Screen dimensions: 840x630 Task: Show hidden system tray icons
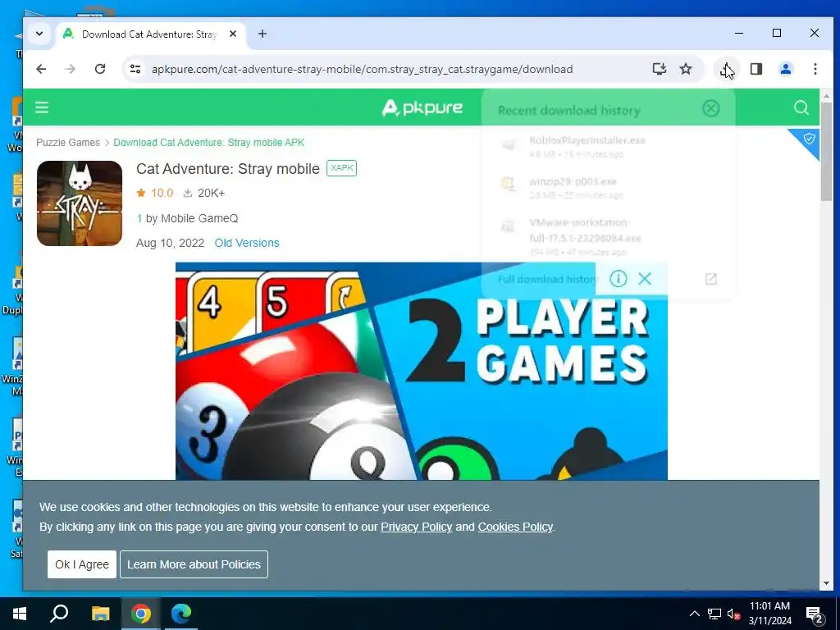pyautogui.click(x=694, y=614)
